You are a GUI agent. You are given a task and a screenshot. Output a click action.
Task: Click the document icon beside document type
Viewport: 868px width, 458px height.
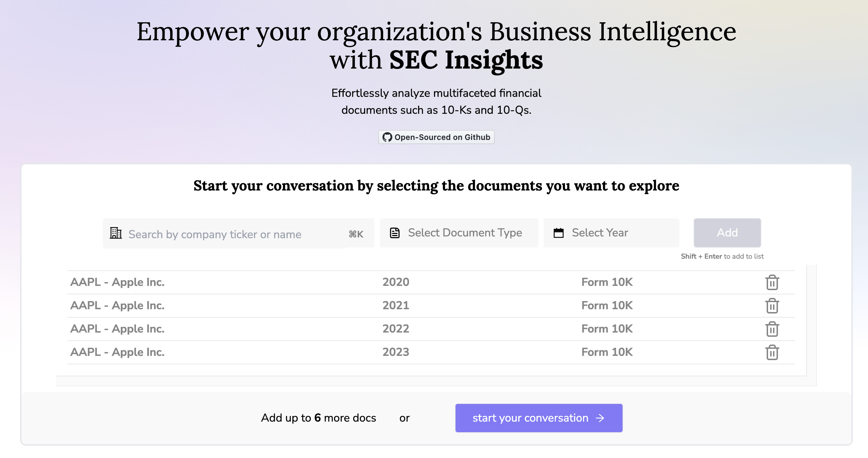[394, 233]
